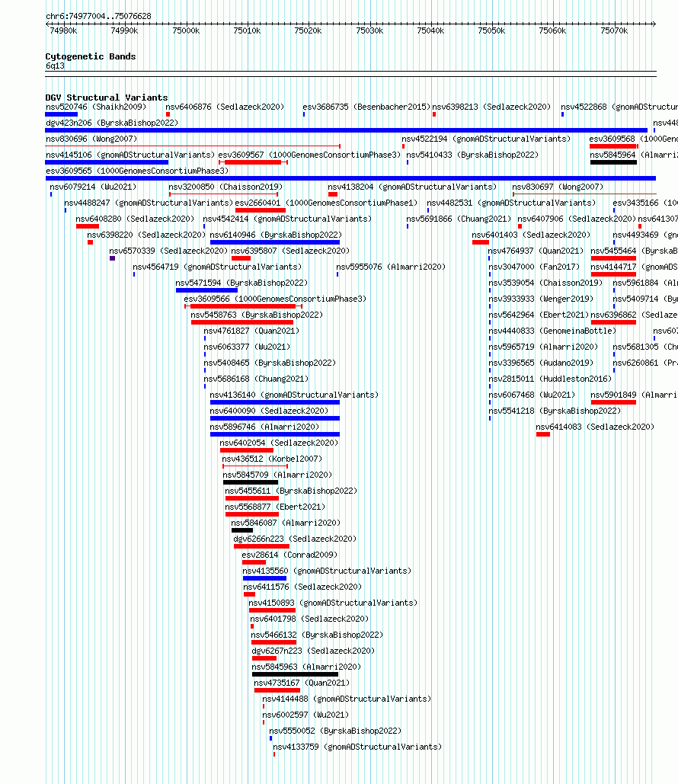Viewport: 678px width, 784px height.
Task: Click the 75050k ruler position label
Action: tap(491, 31)
